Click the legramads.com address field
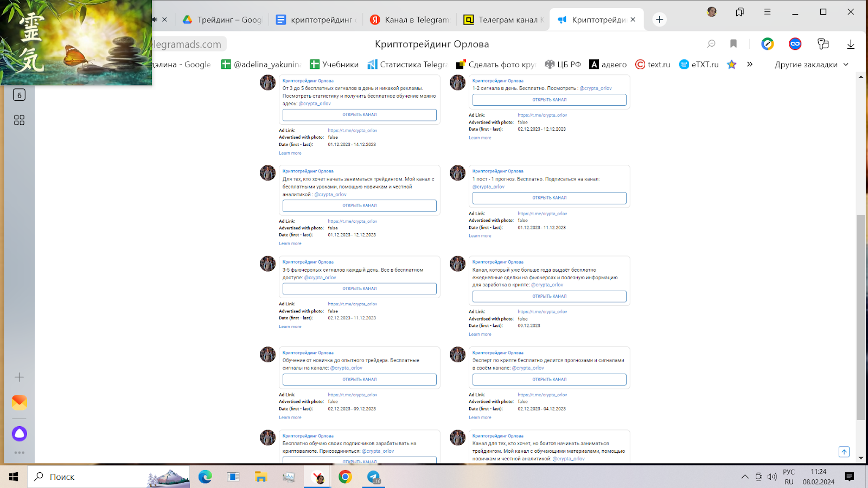868x488 pixels. 188,44
